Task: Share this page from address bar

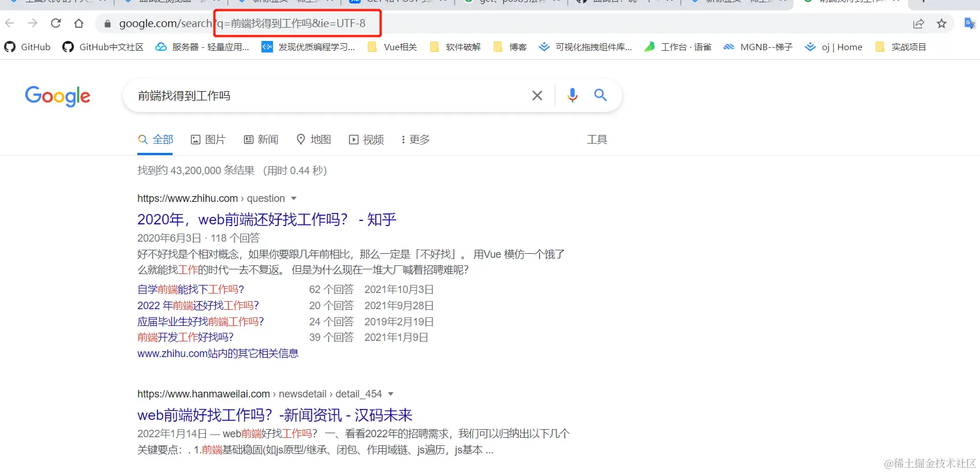Action: pos(918,24)
